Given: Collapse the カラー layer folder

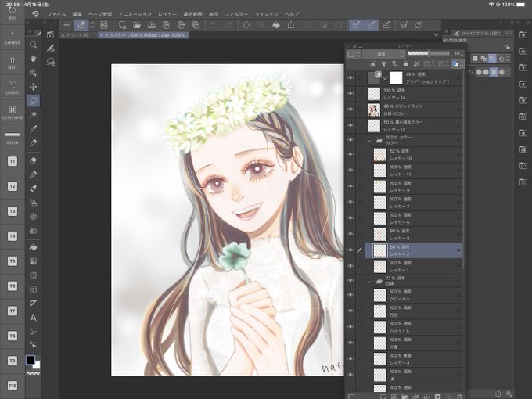Looking at the screenshot, I should click(369, 140).
